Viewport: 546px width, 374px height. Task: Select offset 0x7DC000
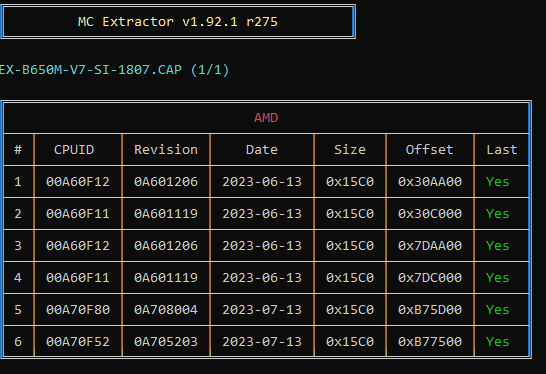430,278
